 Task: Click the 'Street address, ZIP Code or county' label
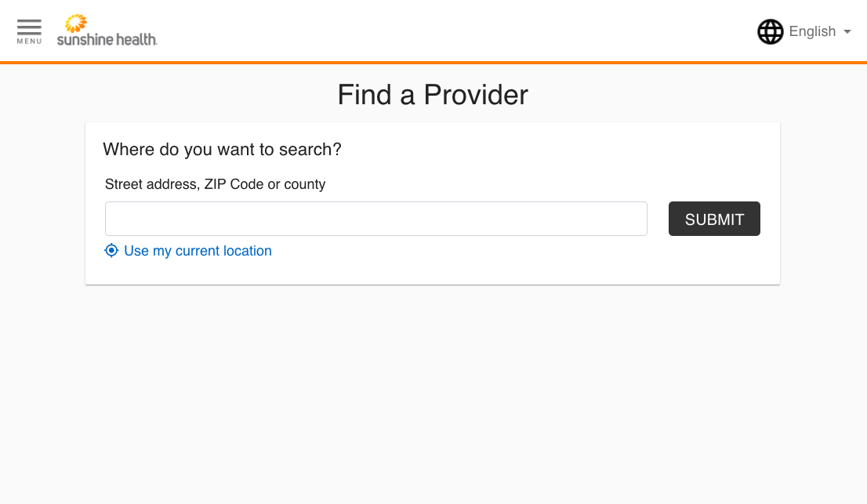[215, 184]
